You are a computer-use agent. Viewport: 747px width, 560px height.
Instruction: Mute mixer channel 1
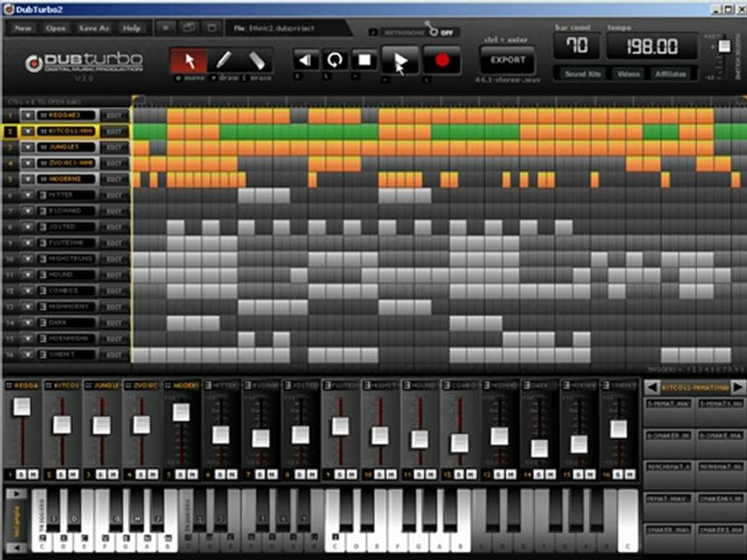tap(33, 474)
